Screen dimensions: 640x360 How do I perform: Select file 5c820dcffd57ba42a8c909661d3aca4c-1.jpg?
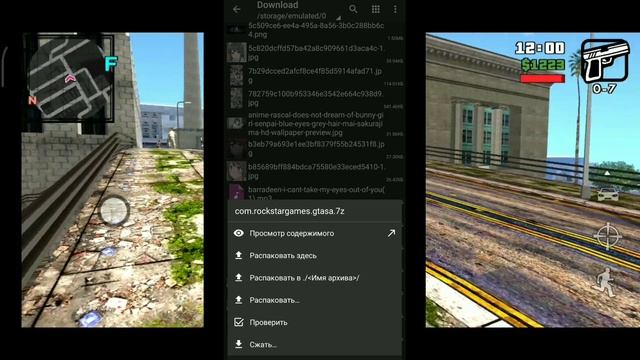(314, 53)
